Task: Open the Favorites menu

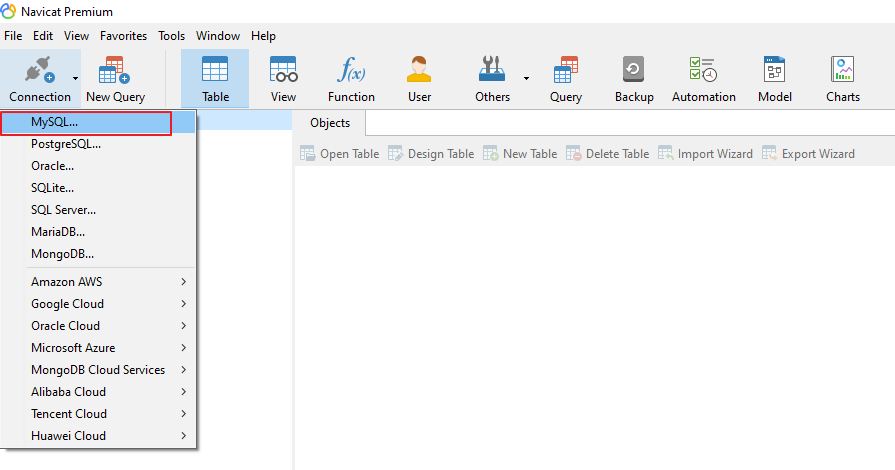Action: pyautogui.click(x=123, y=36)
